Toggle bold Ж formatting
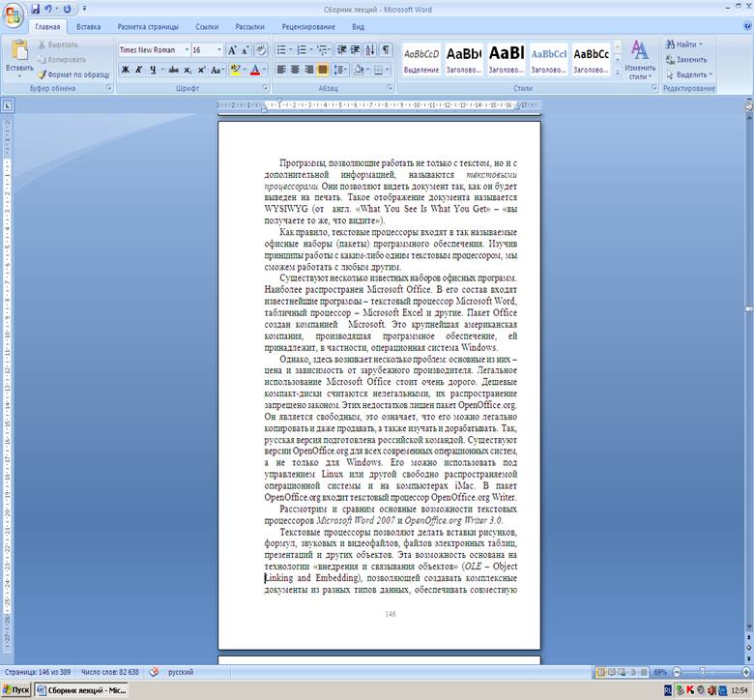754x700 pixels. (125, 70)
